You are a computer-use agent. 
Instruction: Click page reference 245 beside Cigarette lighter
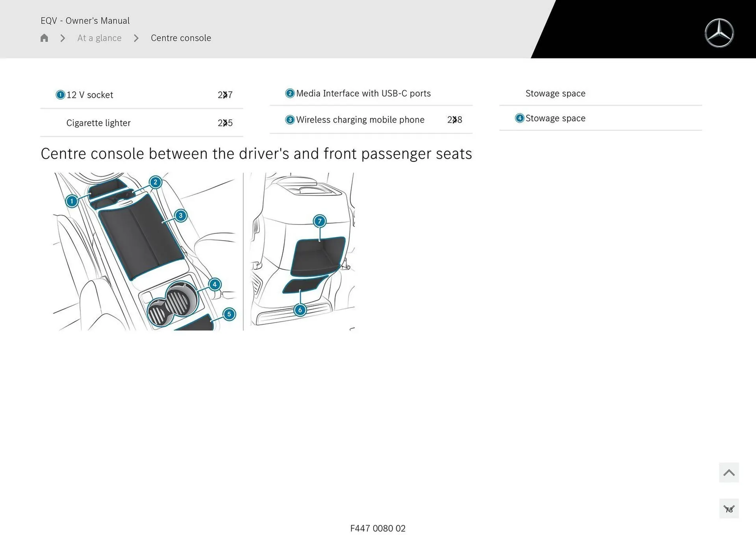coord(225,123)
